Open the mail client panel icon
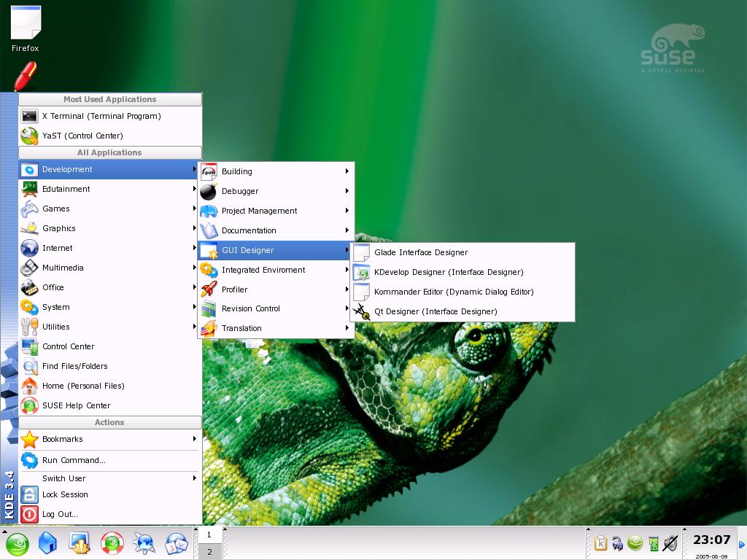 [x=177, y=543]
